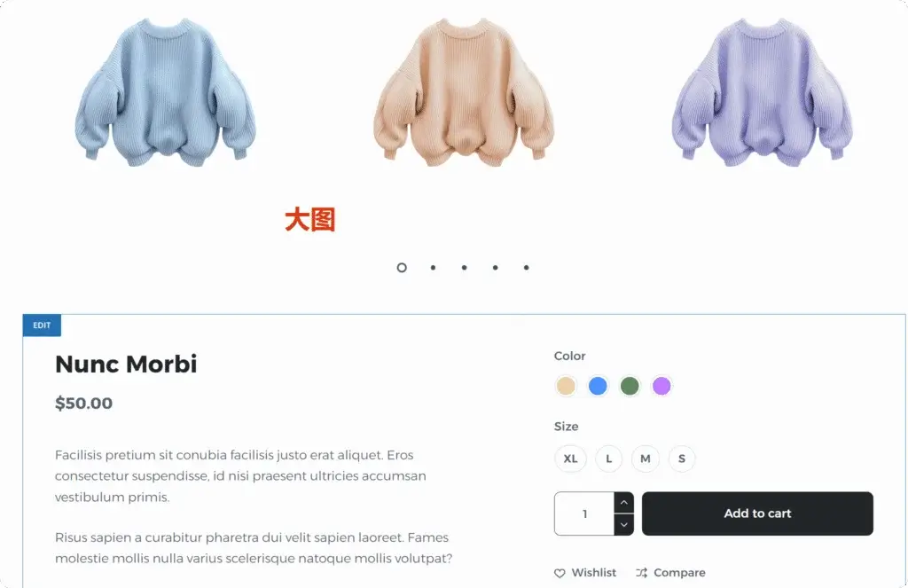908x588 pixels.
Task: Click the Wishlist heart icon
Action: click(560, 573)
